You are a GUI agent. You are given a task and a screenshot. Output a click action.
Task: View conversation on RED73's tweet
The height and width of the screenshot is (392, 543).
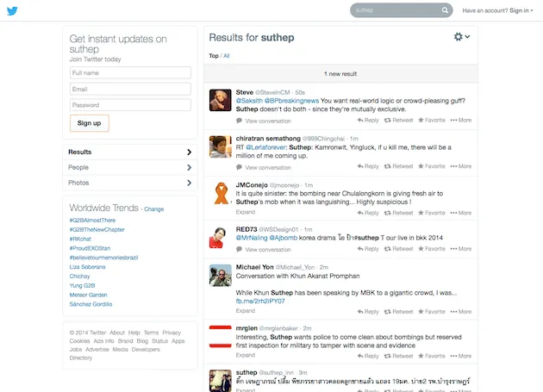264,250
